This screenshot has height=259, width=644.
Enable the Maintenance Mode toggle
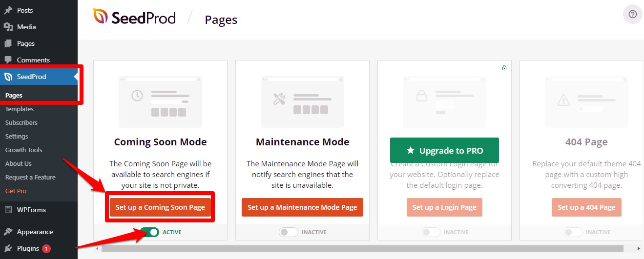[x=289, y=232]
